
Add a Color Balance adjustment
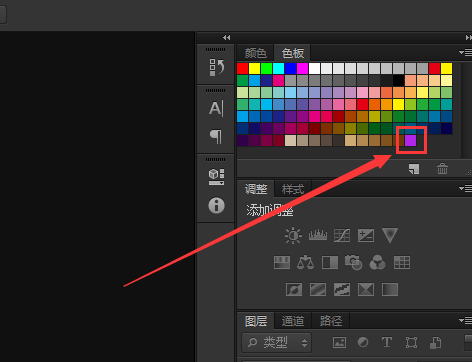tap(305, 262)
